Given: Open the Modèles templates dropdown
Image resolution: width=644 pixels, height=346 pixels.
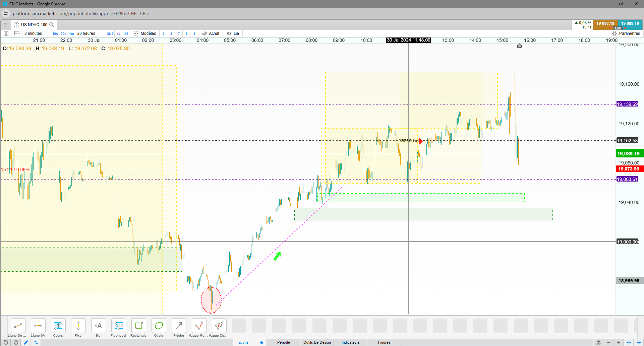Looking at the screenshot, I should (x=145, y=33).
